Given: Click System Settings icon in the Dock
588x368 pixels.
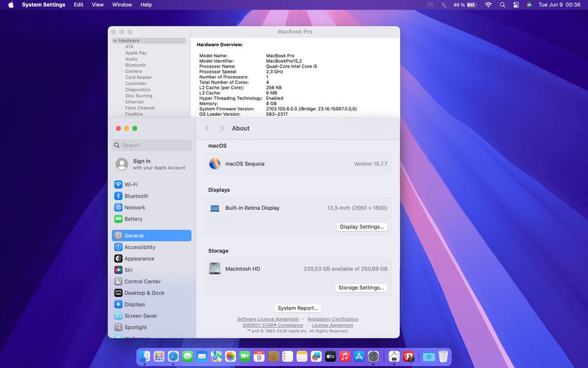Looking at the screenshot, I should (x=373, y=356).
